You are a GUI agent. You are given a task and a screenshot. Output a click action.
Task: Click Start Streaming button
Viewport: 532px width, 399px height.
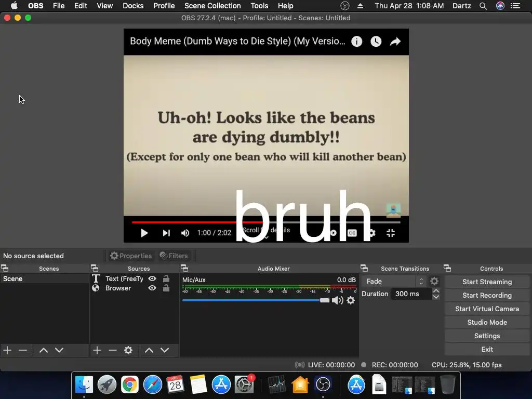point(487,282)
